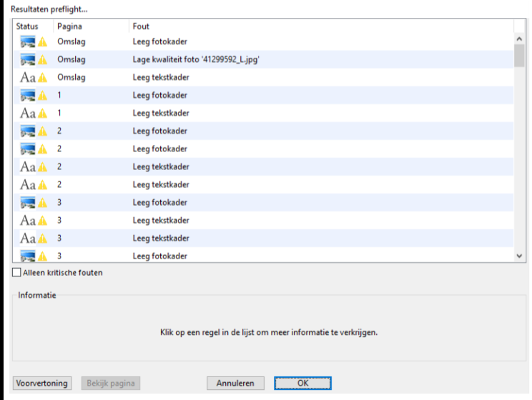Confirm with the OK button
This screenshot has width=532, height=400.
click(302, 384)
